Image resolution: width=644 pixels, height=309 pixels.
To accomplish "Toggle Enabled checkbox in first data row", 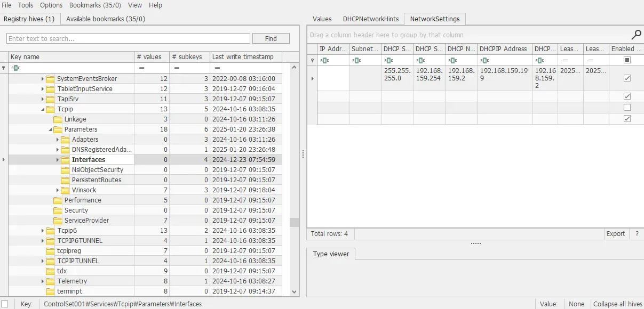I will click(627, 78).
